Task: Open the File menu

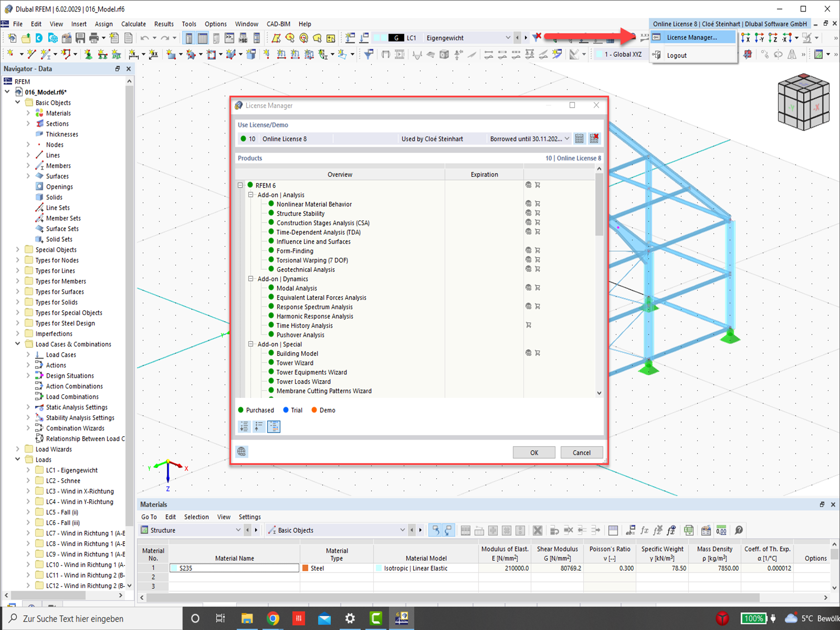Action: 18,24
